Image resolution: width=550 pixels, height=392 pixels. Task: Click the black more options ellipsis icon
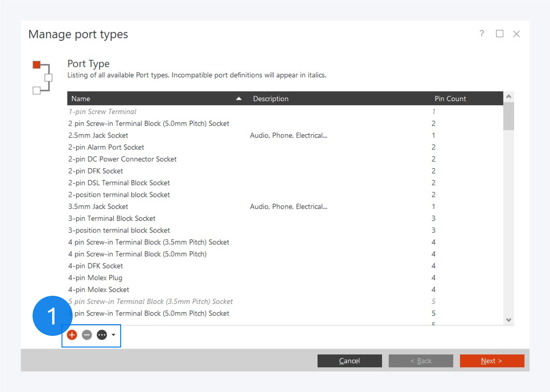point(102,335)
